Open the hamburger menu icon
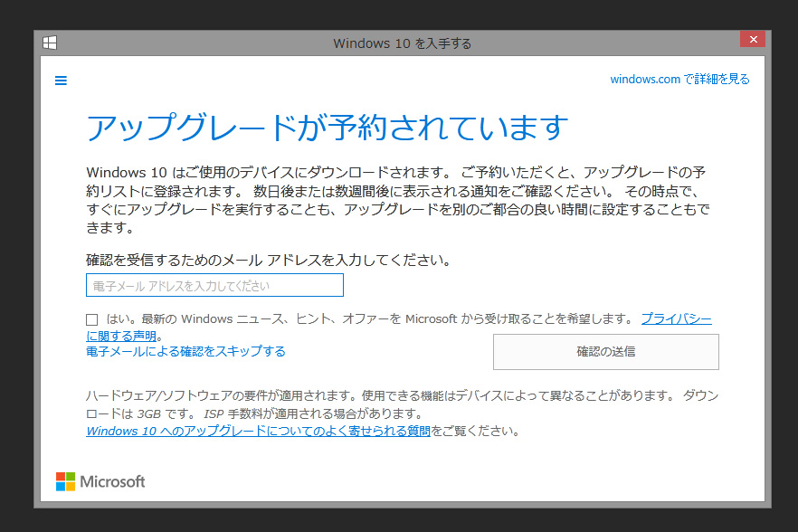The width and height of the screenshot is (798, 532). coord(61,81)
